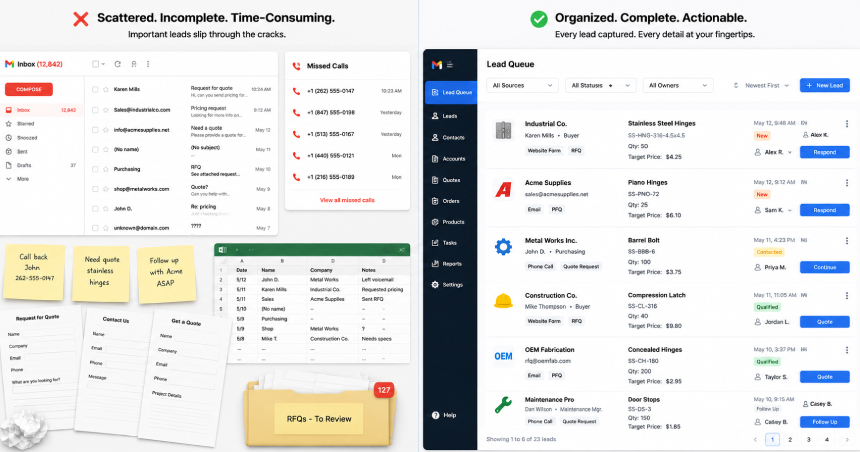
Task: Click the Settings gear icon in sidebar
Action: tap(435, 285)
